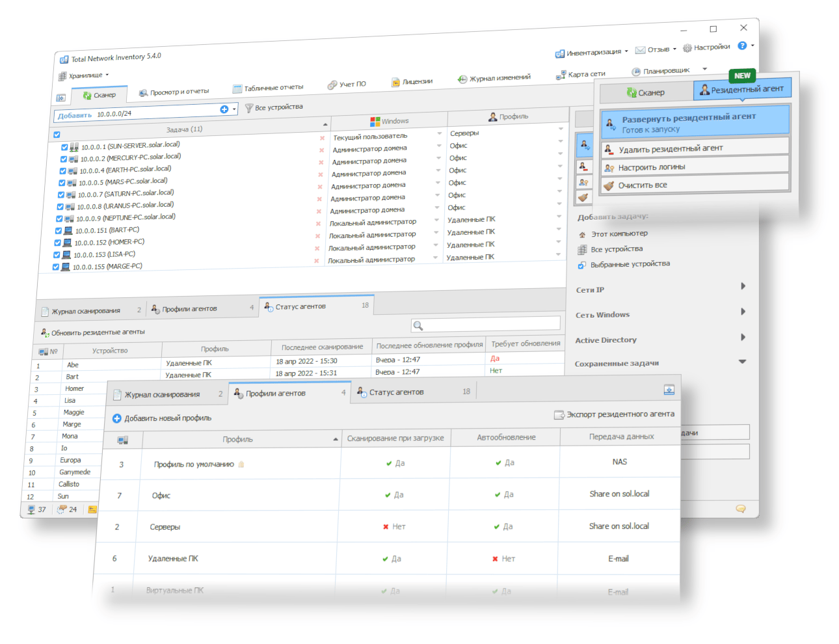Click the blue plus add-address icon
Image resolution: width=839 pixels, height=644 pixels.
pos(224,109)
